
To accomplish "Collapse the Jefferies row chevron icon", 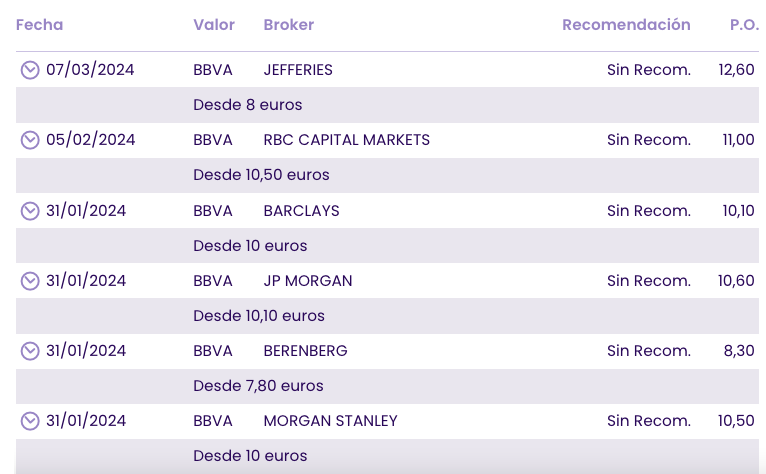I will (30, 70).
